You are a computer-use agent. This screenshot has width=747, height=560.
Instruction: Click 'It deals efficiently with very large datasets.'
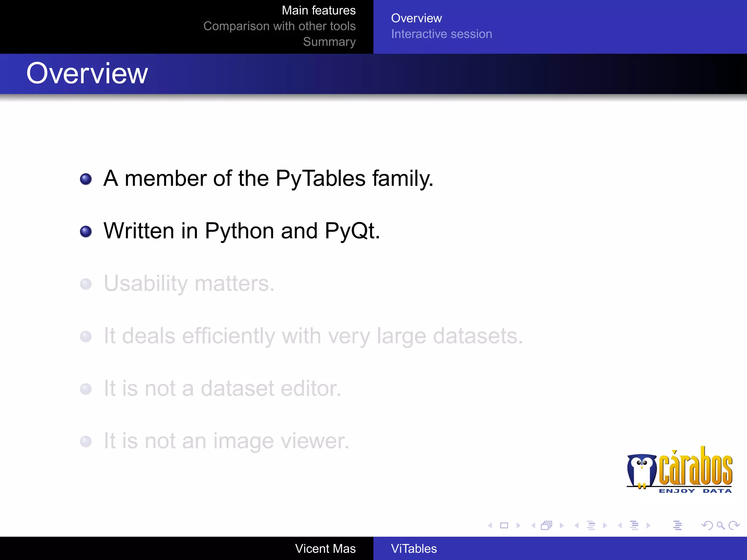[x=313, y=336]
